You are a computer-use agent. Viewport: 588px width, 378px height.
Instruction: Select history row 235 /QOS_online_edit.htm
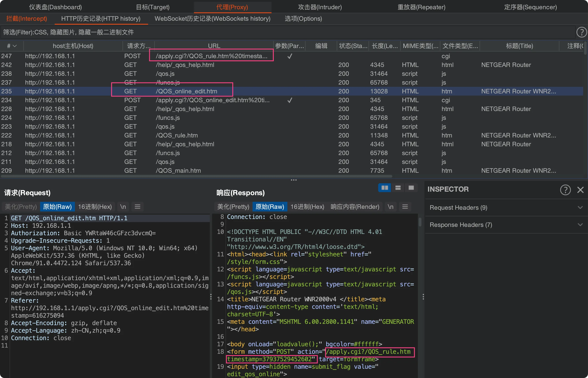coord(292,91)
